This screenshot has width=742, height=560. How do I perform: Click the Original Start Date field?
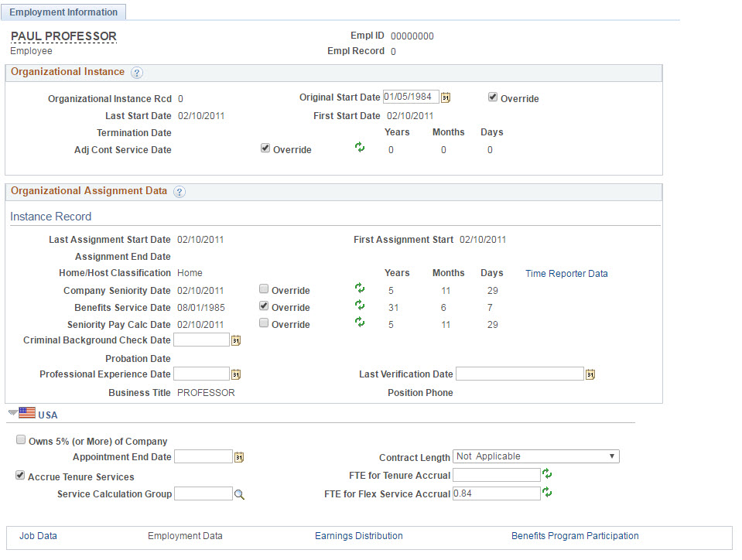411,97
